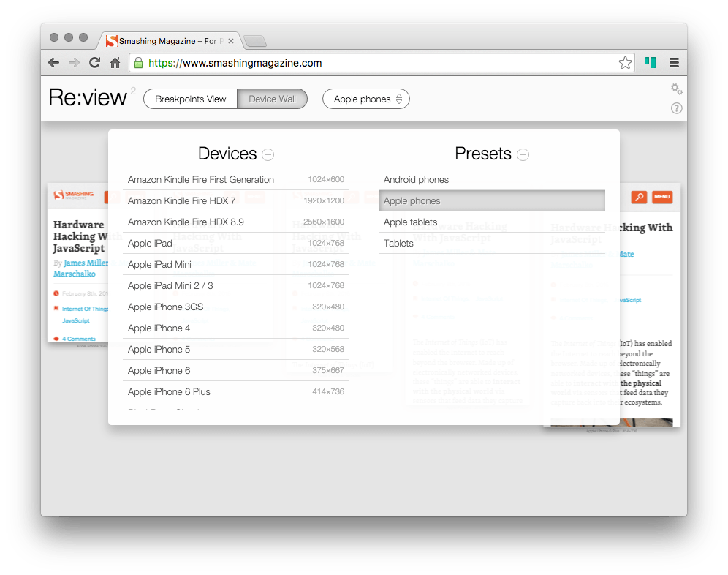Open the Re:view help question mark
728x575 pixels.
[x=676, y=108]
